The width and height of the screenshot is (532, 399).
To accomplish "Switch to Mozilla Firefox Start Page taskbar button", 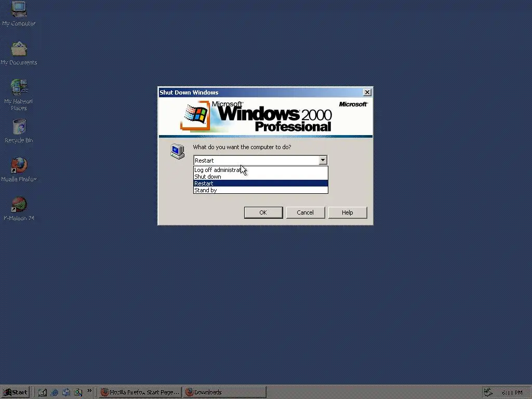I will click(140, 392).
